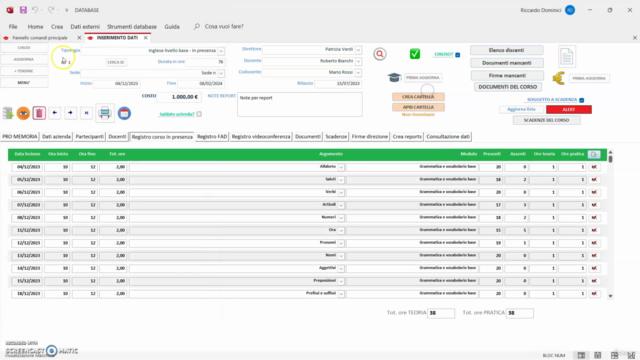Open the Tipologia dropdown
The height and width of the screenshot is (360, 640).
[221, 51]
